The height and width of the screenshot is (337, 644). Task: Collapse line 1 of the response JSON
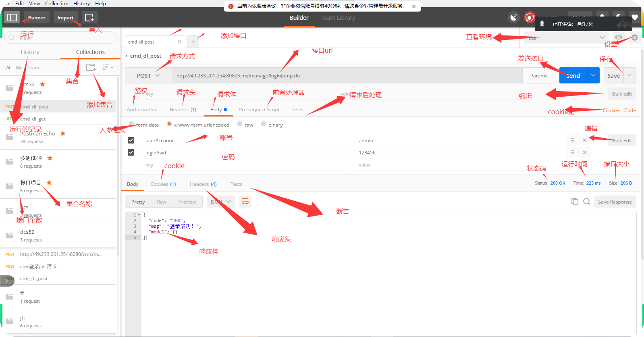point(139,215)
